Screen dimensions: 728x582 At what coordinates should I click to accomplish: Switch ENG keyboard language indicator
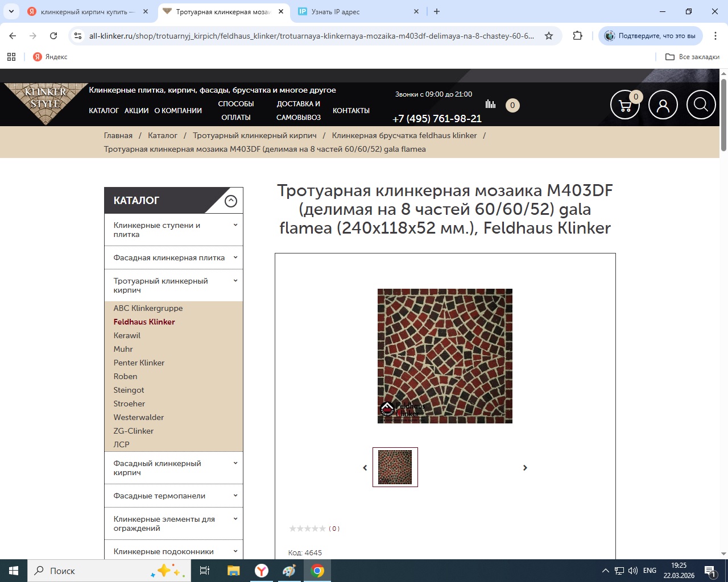[x=650, y=571]
